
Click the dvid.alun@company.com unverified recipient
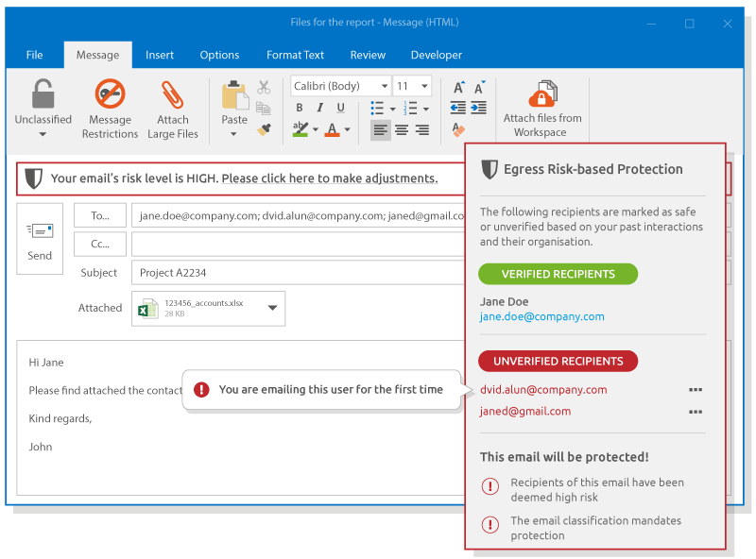pyautogui.click(x=543, y=389)
